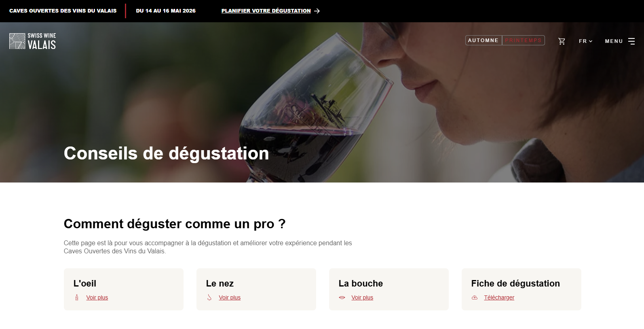
Task: Click the download cloud icon beside Télécharger
Action: pyautogui.click(x=475, y=297)
